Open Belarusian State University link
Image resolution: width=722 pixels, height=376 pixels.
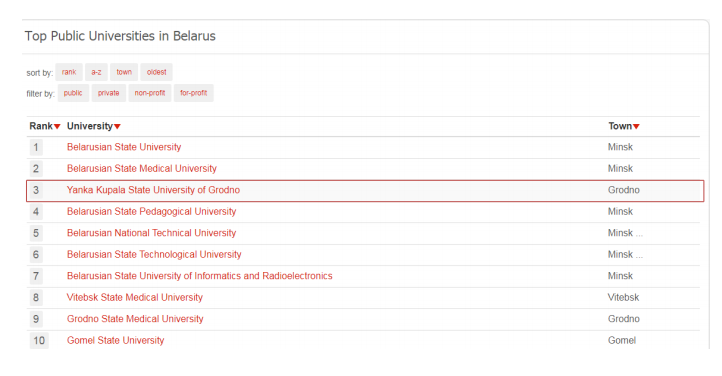[x=124, y=147]
